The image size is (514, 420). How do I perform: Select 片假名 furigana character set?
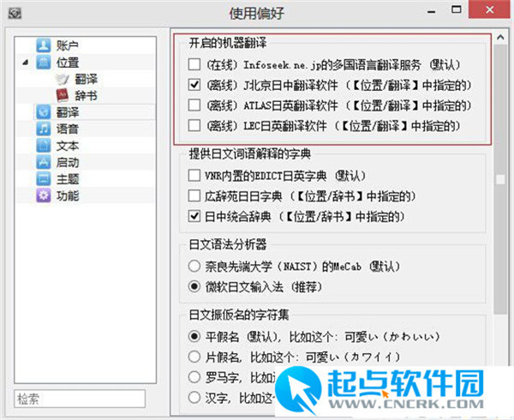click(x=194, y=357)
